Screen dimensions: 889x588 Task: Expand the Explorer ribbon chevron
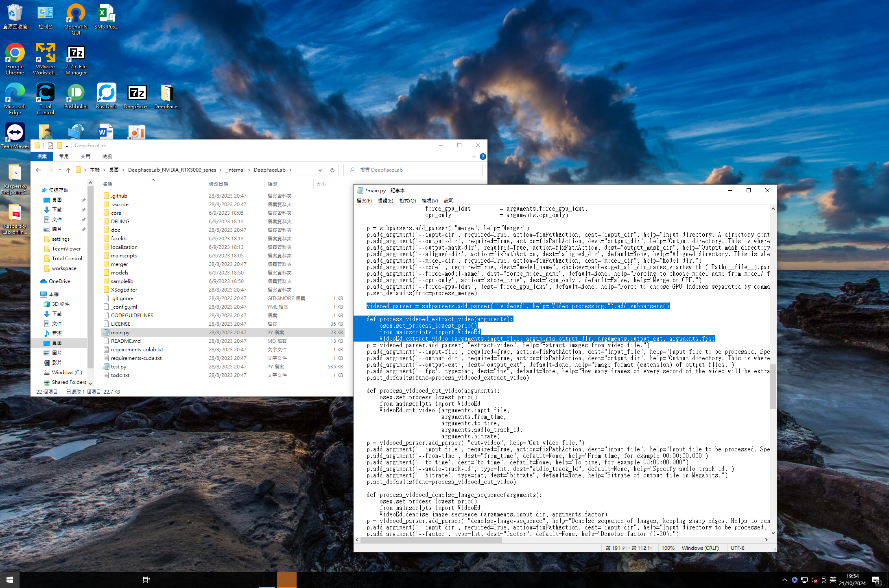(x=474, y=157)
